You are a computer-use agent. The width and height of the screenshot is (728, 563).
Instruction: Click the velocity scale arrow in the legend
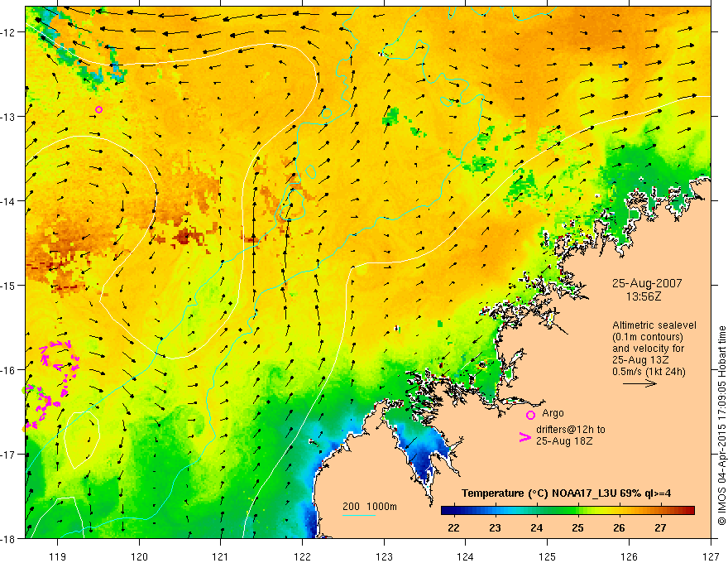pos(639,383)
